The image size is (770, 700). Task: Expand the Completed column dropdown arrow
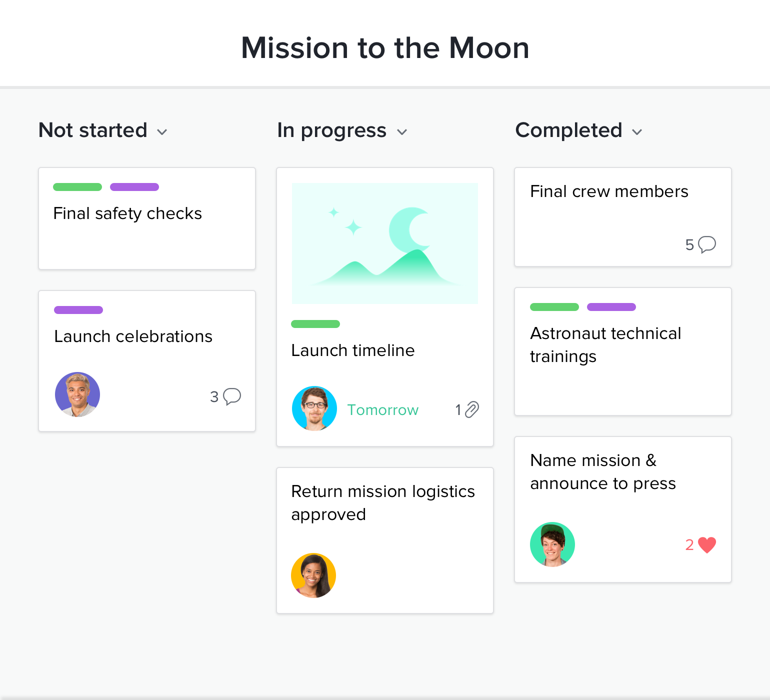coord(637,132)
